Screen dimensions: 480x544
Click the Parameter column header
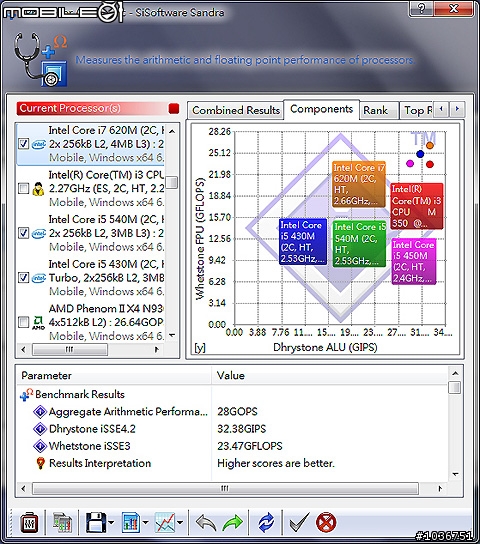click(114, 375)
